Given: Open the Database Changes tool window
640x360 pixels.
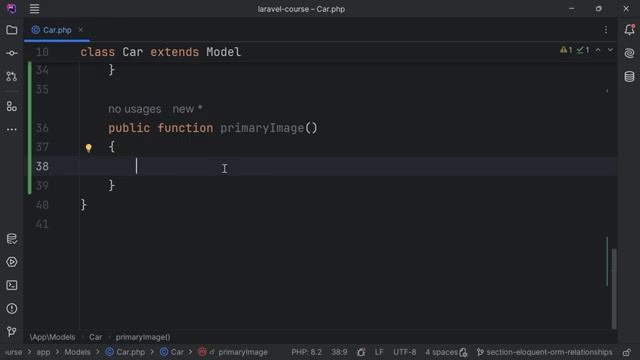Looking at the screenshot, I should tap(11, 239).
